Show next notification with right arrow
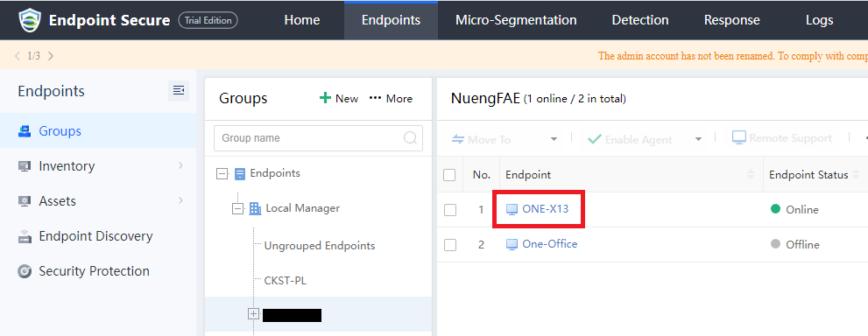The image size is (868, 336). (x=51, y=56)
